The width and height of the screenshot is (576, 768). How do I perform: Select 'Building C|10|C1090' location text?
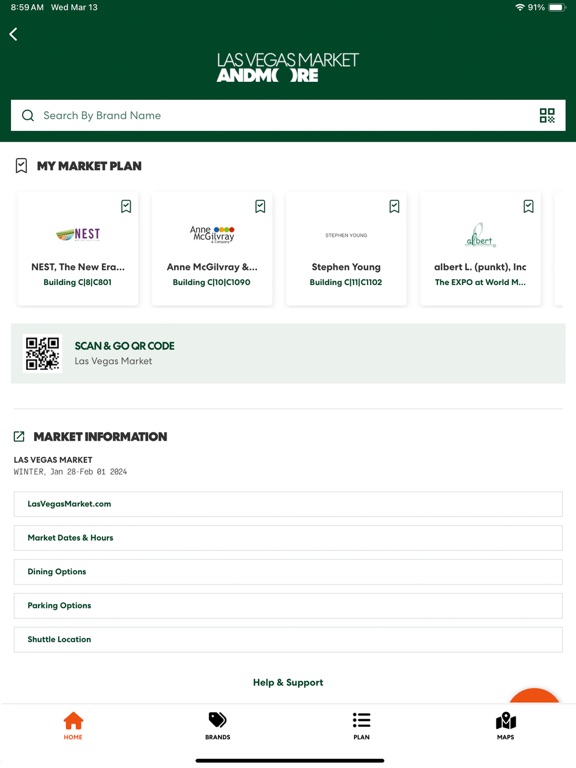[212, 282]
